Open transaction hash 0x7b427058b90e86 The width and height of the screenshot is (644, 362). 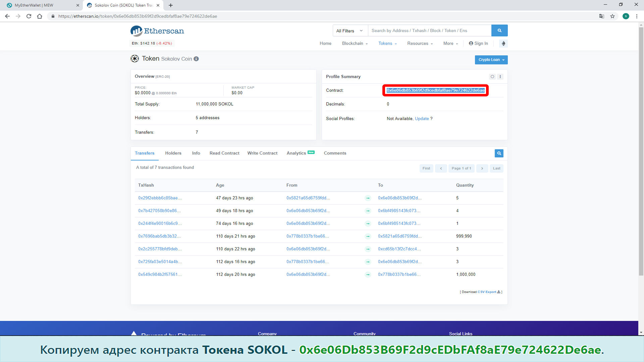(159, 211)
